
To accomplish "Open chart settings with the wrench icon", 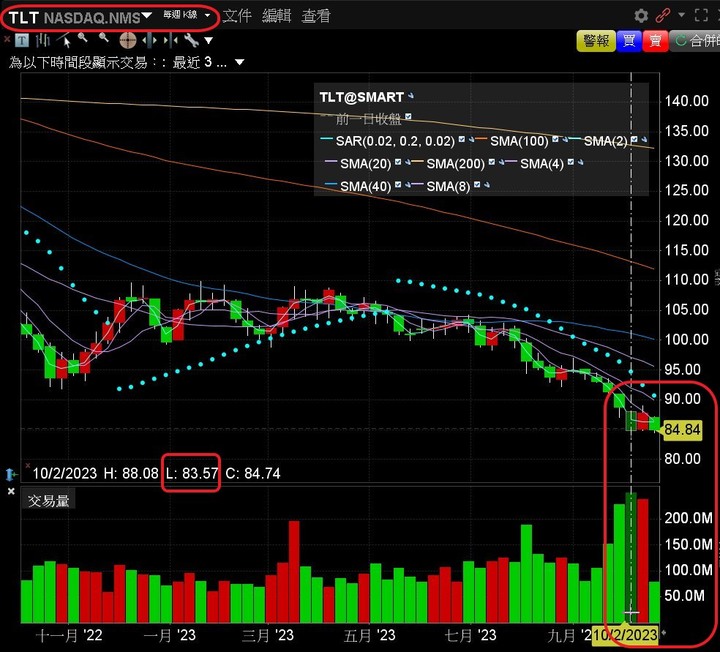I will click(191, 40).
